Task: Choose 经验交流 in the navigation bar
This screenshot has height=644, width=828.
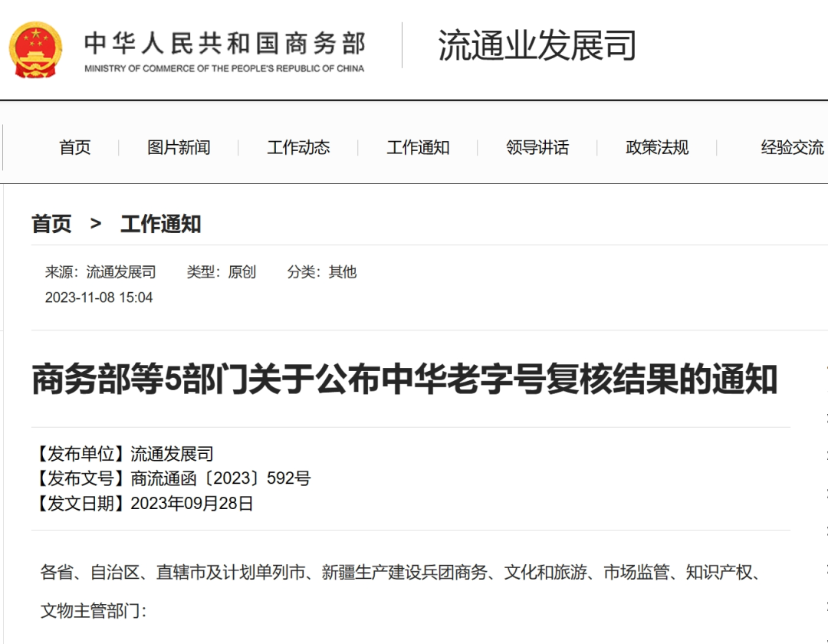Action: click(x=792, y=147)
